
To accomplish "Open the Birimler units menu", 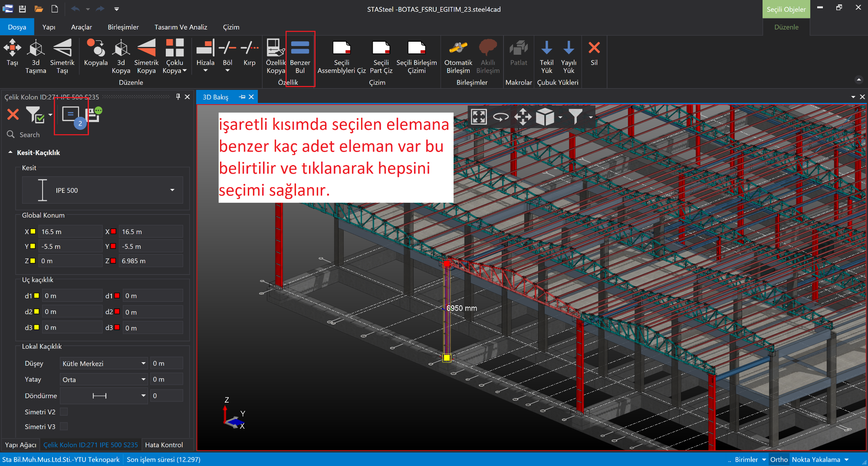I will [x=750, y=459].
